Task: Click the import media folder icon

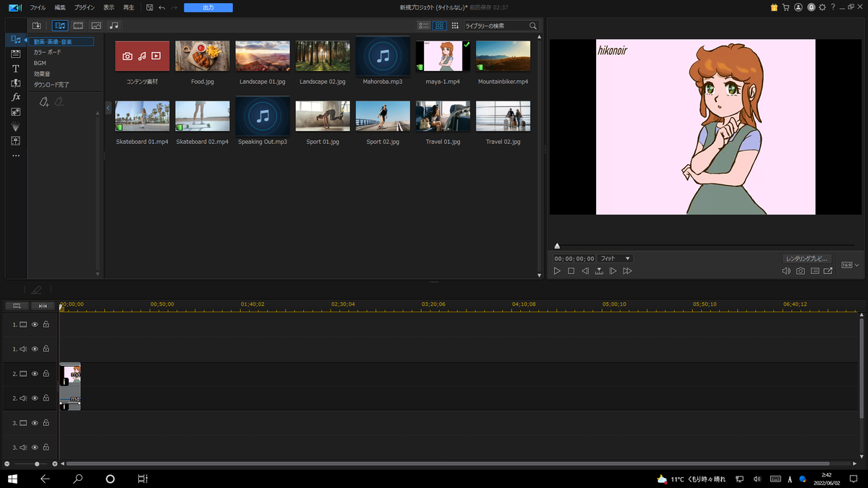Action: coord(37,26)
